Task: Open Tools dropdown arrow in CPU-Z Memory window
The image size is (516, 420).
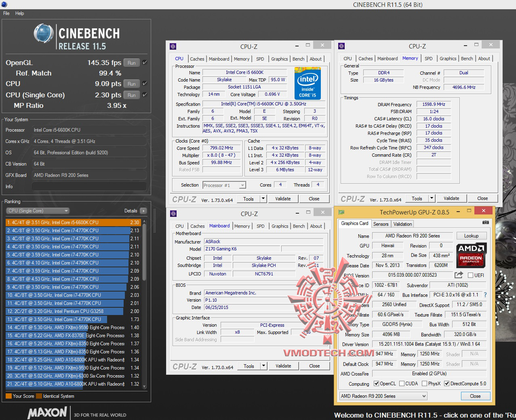Action: point(432,198)
